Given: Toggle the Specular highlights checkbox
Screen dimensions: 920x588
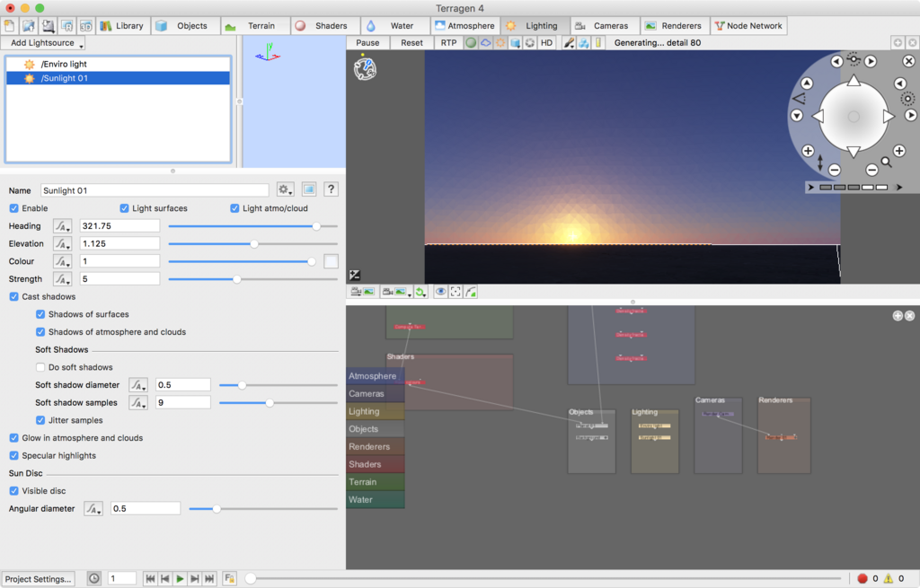Looking at the screenshot, I should [x=13, y=455].
